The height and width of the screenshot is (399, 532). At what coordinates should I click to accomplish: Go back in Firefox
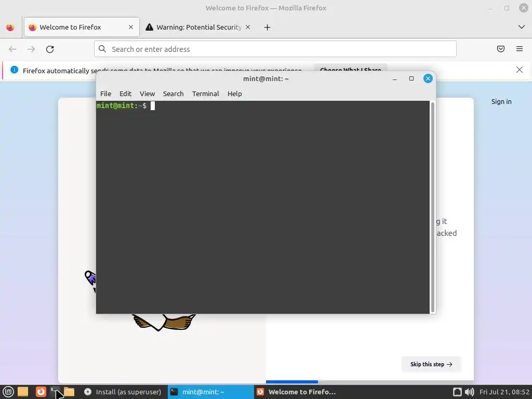point(12,49)
